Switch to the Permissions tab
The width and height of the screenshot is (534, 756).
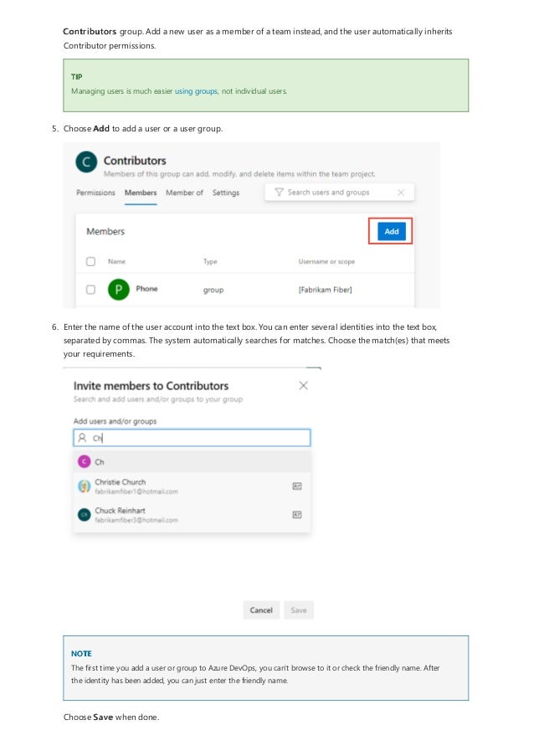[95, 193]
